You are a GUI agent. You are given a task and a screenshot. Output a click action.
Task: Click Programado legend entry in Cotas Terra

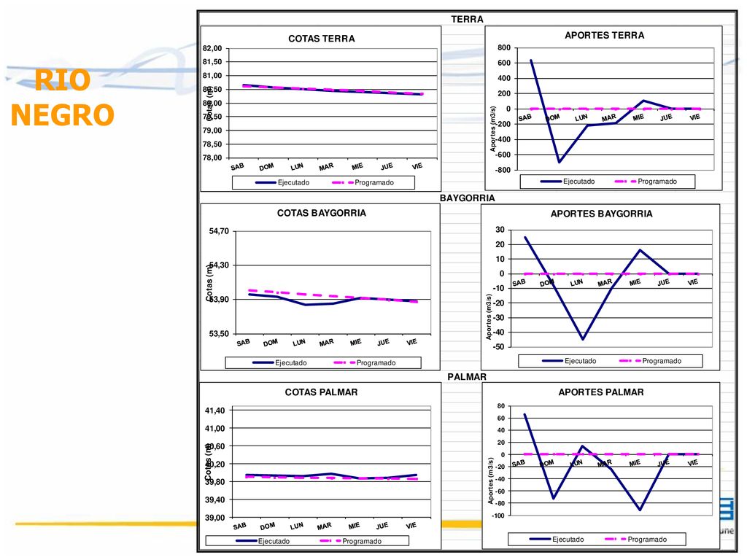363,182
